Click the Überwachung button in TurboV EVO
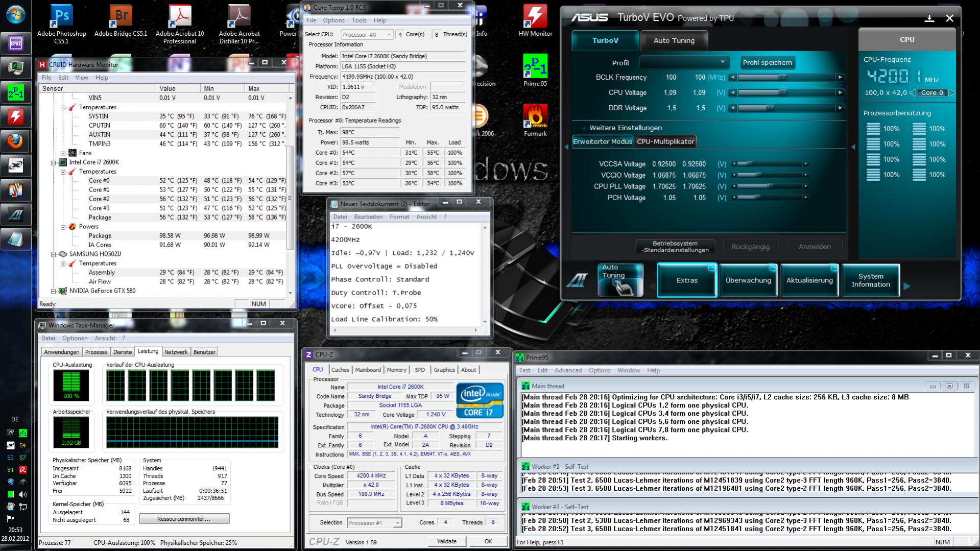This screenshot has width=980, height=551. [748, 280]
